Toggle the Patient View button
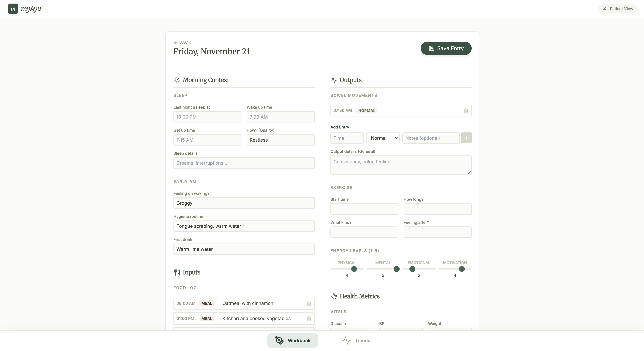The width and height of the screenshot is (644, 351). (618, 9)
